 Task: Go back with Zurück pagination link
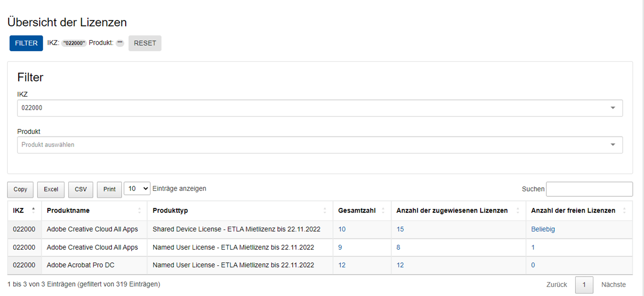[557, 285]
